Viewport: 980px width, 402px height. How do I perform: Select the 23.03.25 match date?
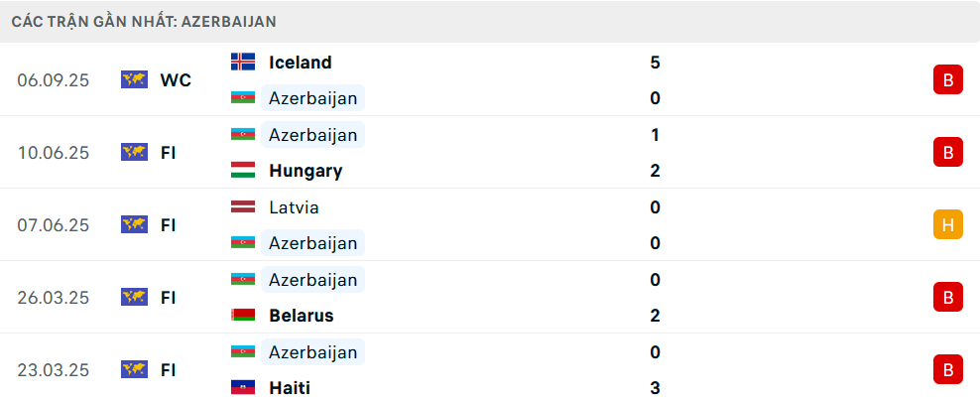[x=53, y=370]
